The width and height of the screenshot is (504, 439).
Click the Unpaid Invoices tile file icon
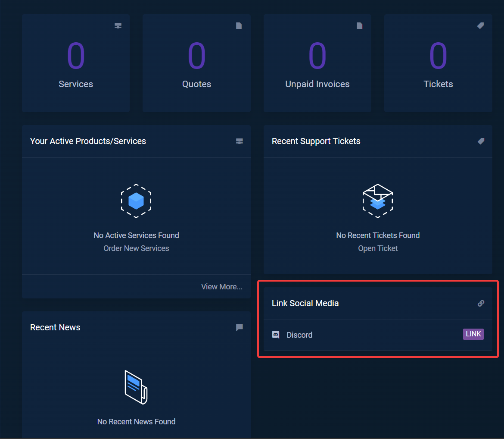tap(360, 26)
